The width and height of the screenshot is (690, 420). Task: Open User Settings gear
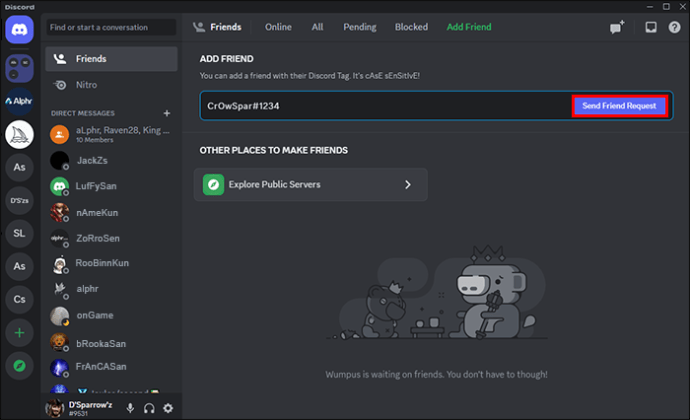tap(168, 408)
